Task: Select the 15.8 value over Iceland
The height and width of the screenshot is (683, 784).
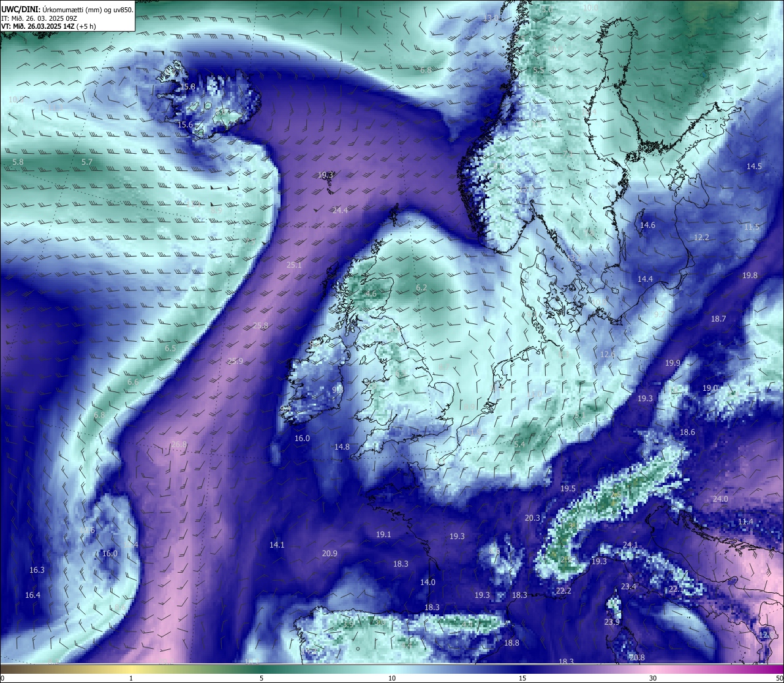Action: click(187, 87)
